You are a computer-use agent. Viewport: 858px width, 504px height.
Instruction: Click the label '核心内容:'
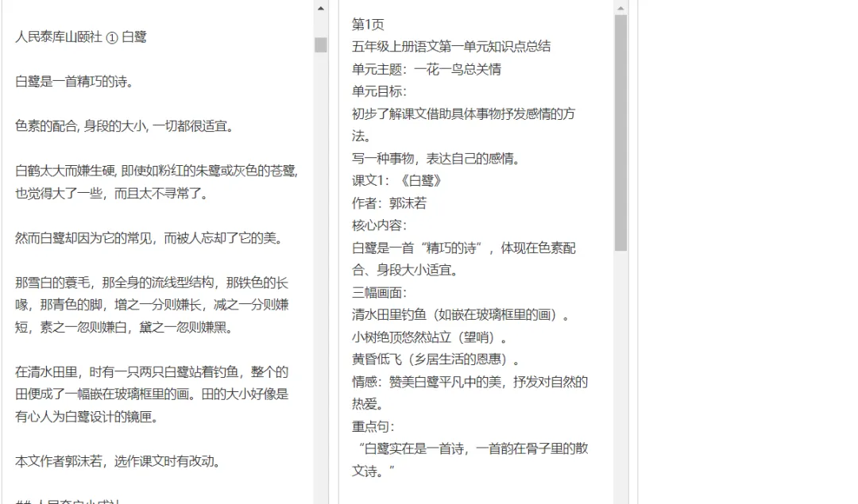tap(379, 225)
